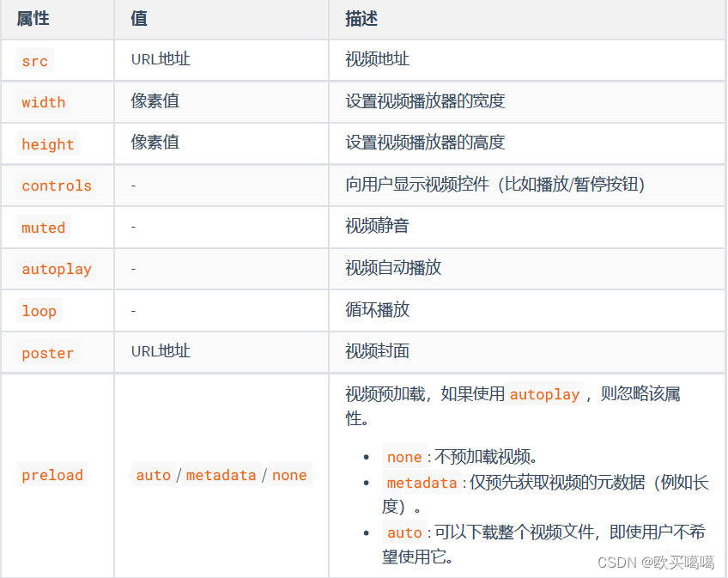This screenshot has height=578, width=728.
Task: Click URL地址 value in src row
Action: [x=161, y=59]
